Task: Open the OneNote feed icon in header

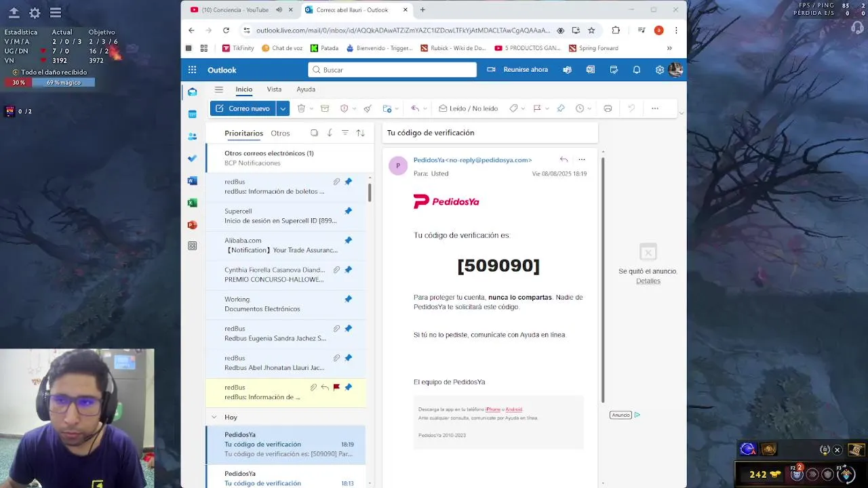Action: 591,70
